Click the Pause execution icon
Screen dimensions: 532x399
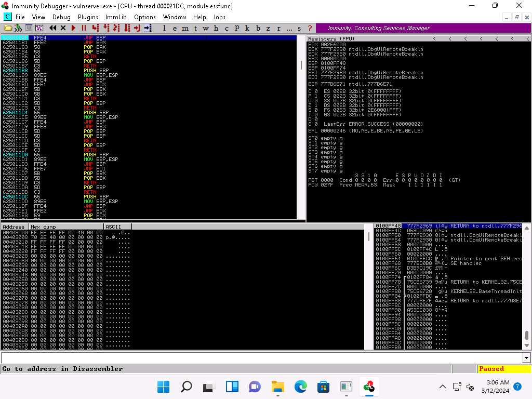[x=83, y=28]
